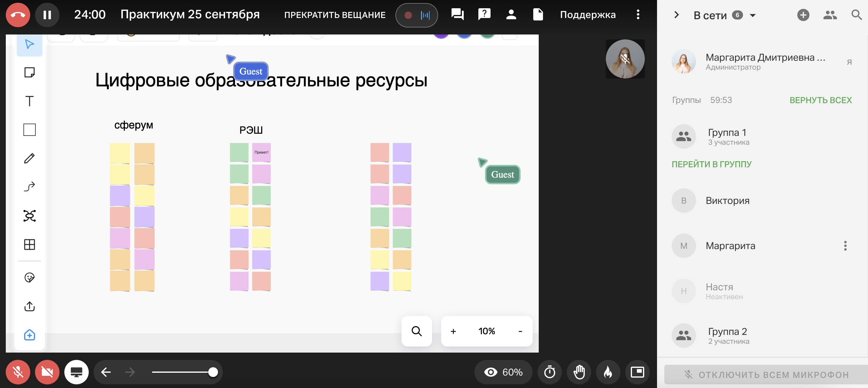The image size is (868, 388).
Task: Go back with left arrow button
Action: click(x=106, y=372)
